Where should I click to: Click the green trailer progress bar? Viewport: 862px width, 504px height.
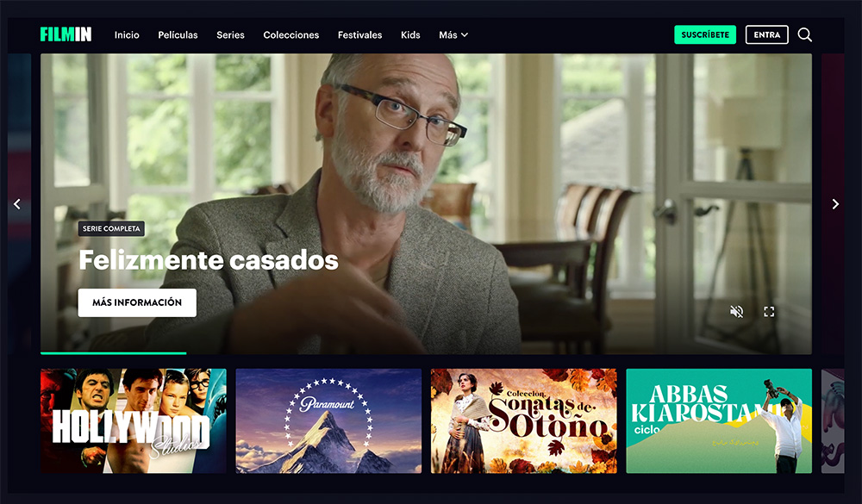[x=113, y=353]
